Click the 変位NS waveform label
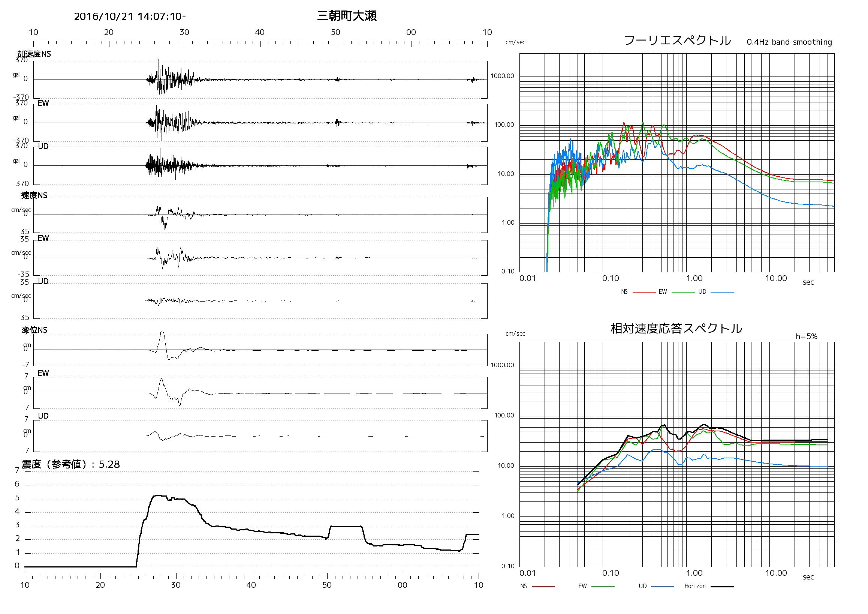This screenshot has height=614, width=868. [x=34, y=330]
